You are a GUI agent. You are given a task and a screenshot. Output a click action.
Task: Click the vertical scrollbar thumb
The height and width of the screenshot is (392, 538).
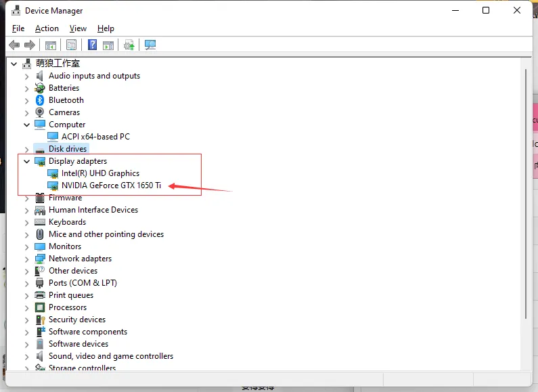(x=526, y=194)
